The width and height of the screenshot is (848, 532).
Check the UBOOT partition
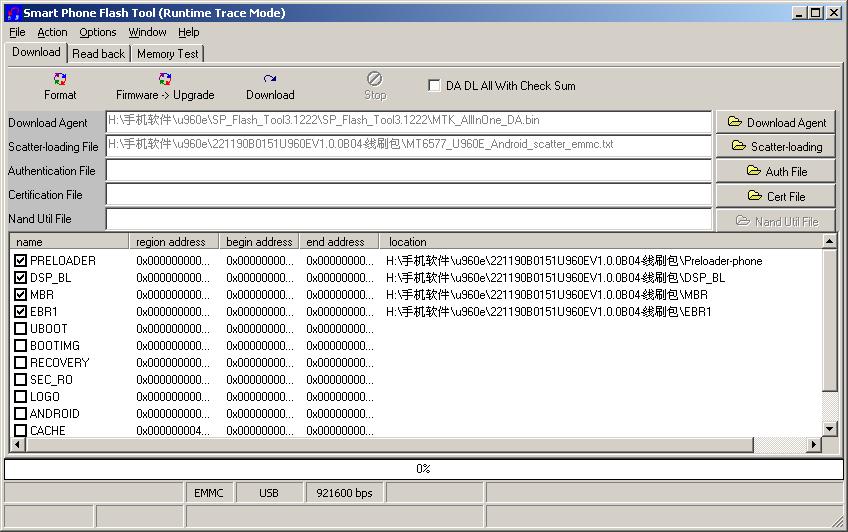pyautogui.click(x=21, y=329)
